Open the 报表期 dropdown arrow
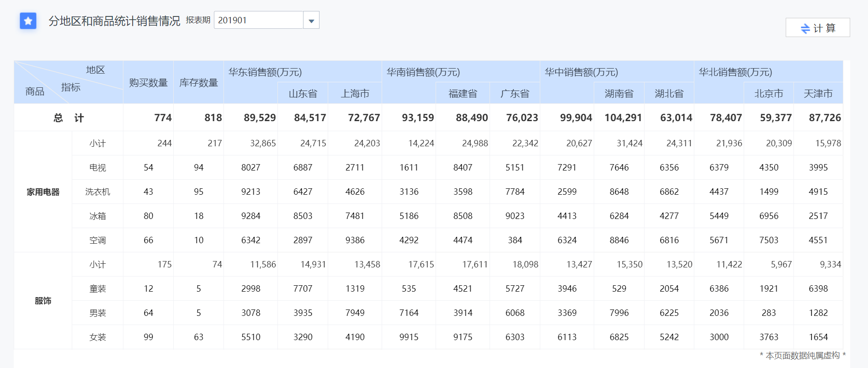Image resolution: width=868 pixels, height=368 pixels. click(311, 21)
